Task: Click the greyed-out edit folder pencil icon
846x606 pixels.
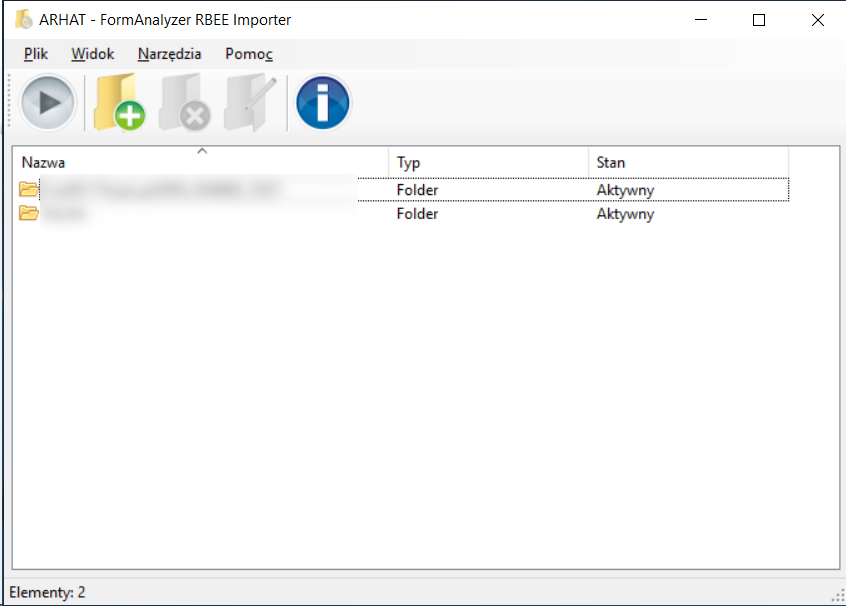Action: (250, 103)
